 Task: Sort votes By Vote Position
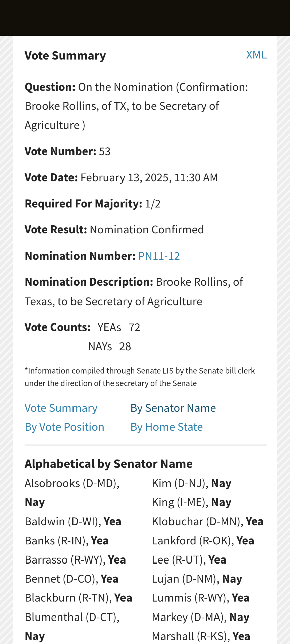tap(64, 427)
